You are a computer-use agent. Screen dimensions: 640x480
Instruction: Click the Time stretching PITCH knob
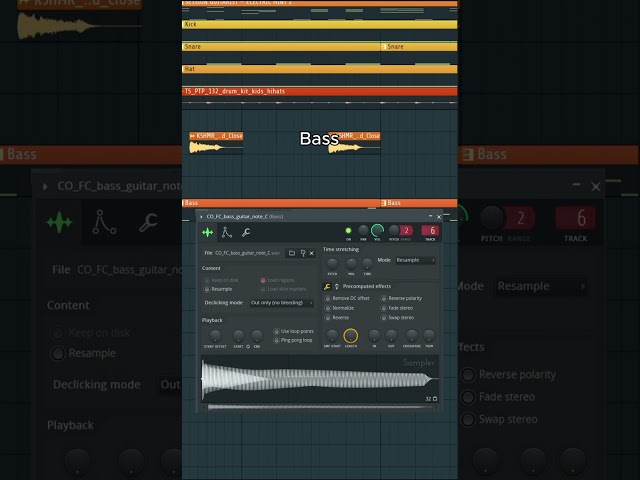click(x=332, y=263)
